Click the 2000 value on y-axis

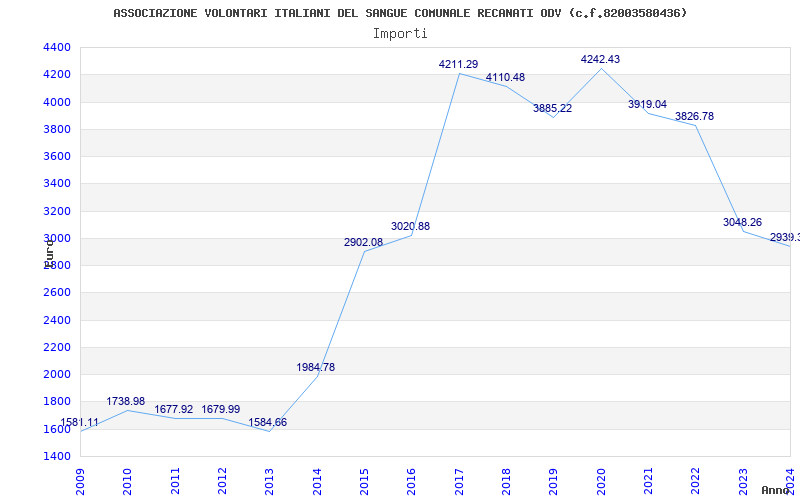[57, 375]
